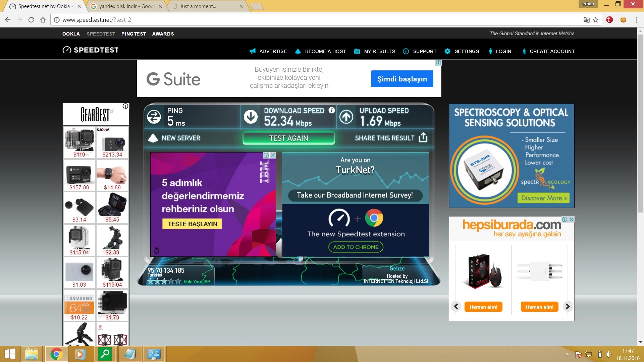The width and height of the screenshot is (644, 362).
Task: Open the $19.22 Samsung EVO card product
Action: pyautogui.click(x=79, y=306)
